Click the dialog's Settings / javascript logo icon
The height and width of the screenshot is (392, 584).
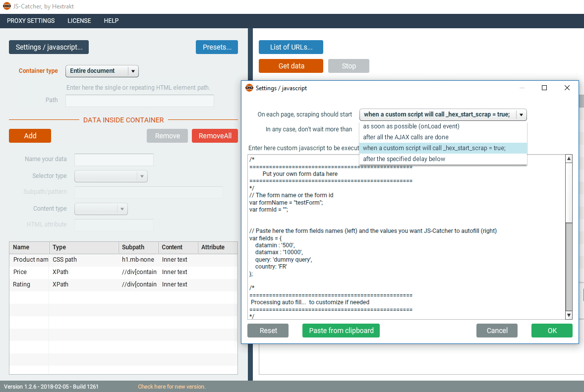click(249, 88)
